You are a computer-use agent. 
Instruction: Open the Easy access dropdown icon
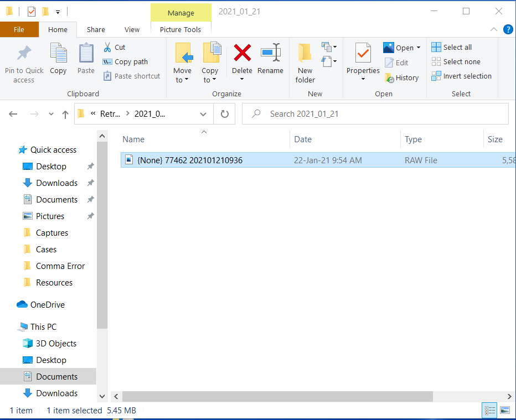tap(329, 61)
